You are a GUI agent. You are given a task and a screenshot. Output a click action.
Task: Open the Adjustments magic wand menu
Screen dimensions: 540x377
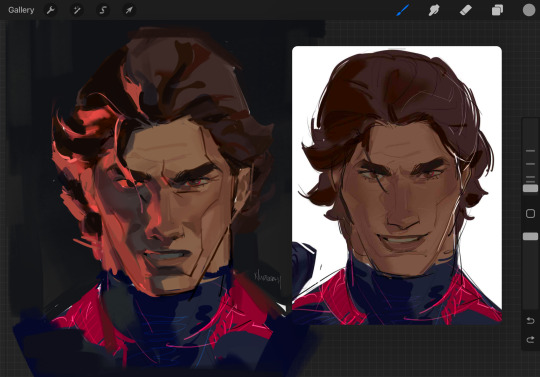76,10
